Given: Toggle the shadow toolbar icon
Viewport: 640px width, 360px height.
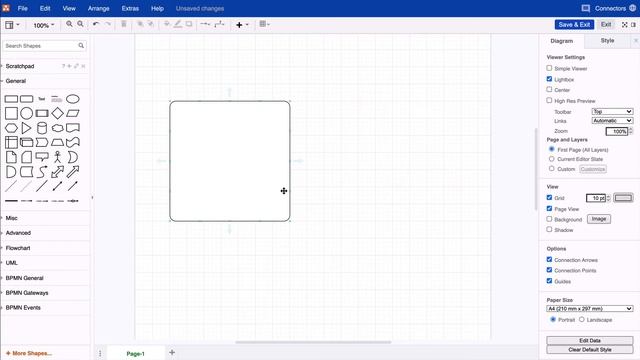Looking at the screenshot, I should point(189,24).
